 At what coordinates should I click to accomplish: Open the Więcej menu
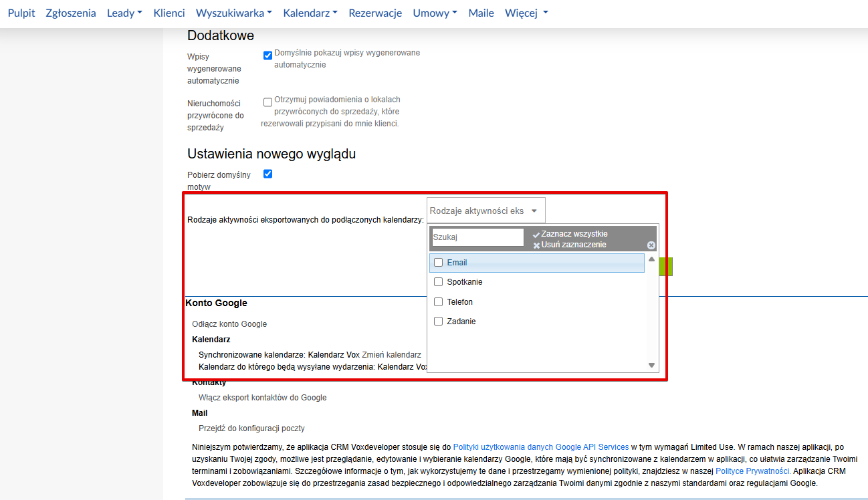[x=526, y=13]
